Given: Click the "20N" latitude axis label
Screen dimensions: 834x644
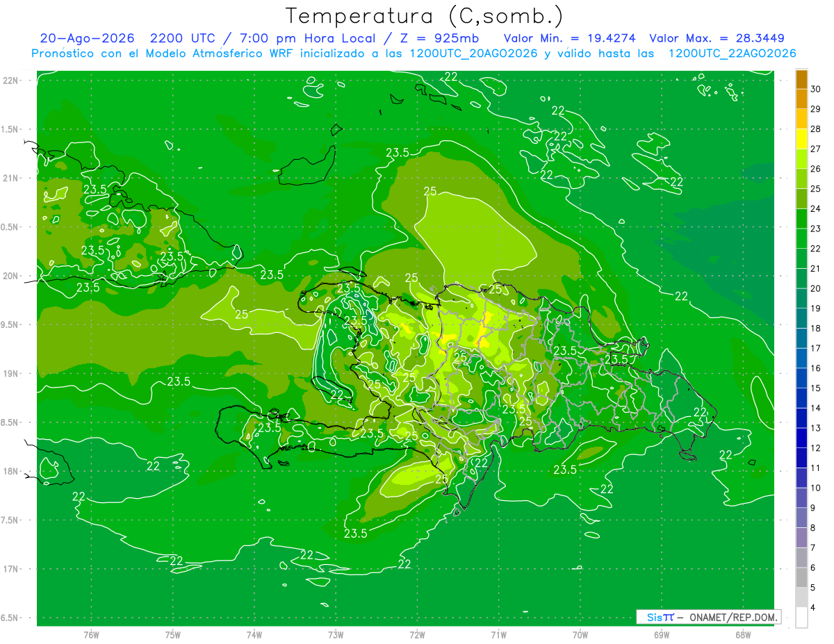Looking at the screenshot, I should point(12,276).
